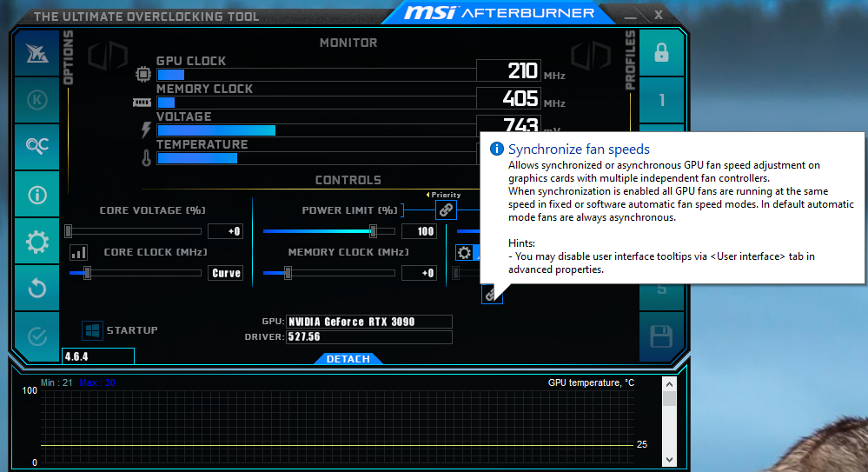Screen dimensions: 868x472
Task: Select profile slot 1
Action: (661, 100)
